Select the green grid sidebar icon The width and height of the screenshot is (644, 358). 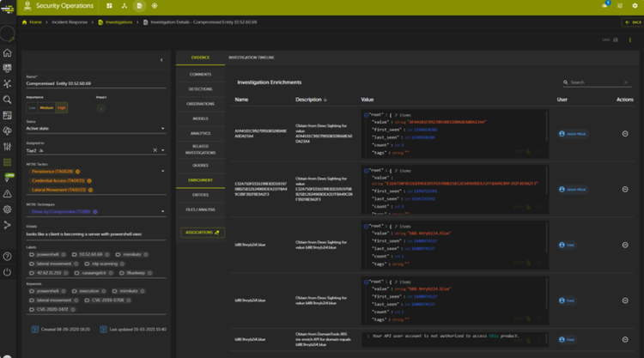(8, 162)
